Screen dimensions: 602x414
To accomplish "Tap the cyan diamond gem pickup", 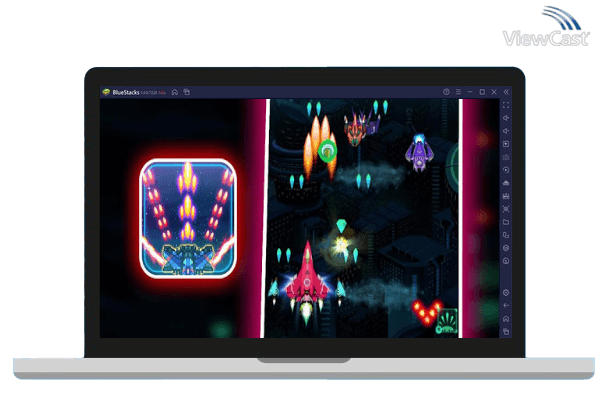I will coord(341,226).
